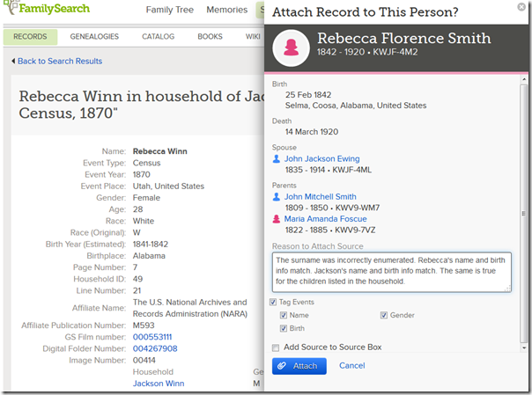Click the '00414' image number value
Image resolution: width=532 pixels, height=395 pixels.
(x=144, y=360)
